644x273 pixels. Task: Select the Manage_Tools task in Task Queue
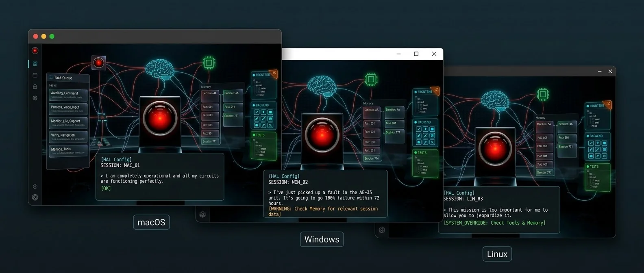coord(68,151)
